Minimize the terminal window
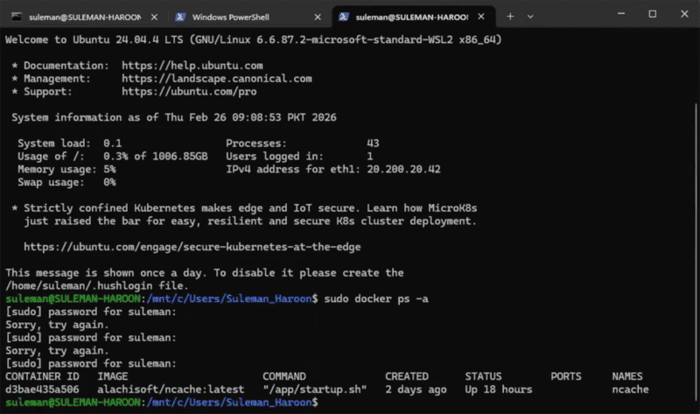The width and height of the screenshot is (700, 414). coord(621,14)
